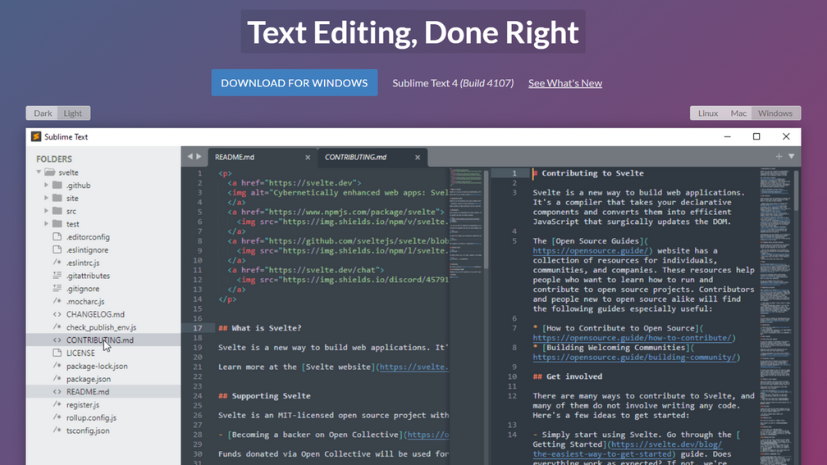Click the LICENSE file icon in sidebar
The height and width of the screenshot is (465, 827).
coord(57,353)
